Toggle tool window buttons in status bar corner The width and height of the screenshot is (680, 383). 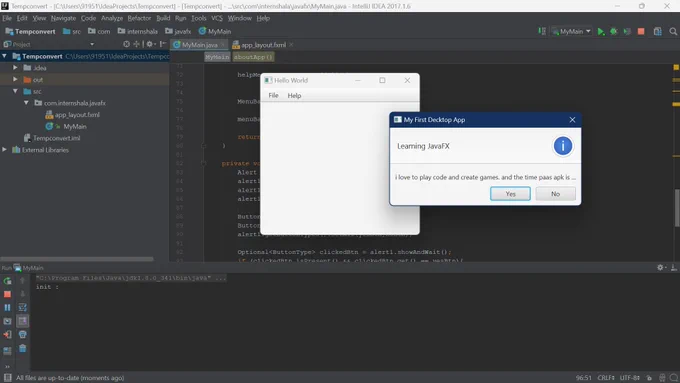[x=7, y=378]
